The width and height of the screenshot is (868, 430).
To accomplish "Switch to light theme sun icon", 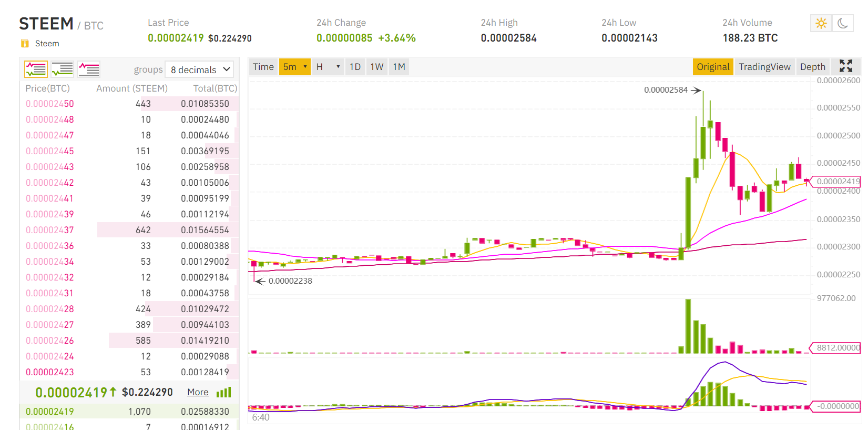I will 821,23.
